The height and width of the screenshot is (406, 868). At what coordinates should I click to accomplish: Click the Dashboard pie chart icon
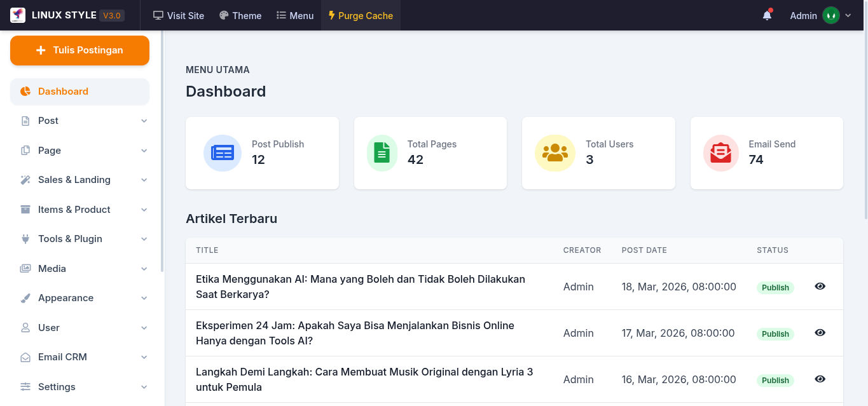25,91
